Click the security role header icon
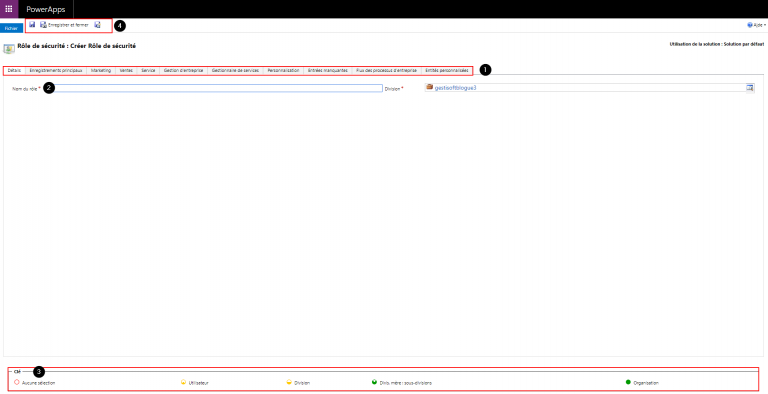 coord(9,48)
